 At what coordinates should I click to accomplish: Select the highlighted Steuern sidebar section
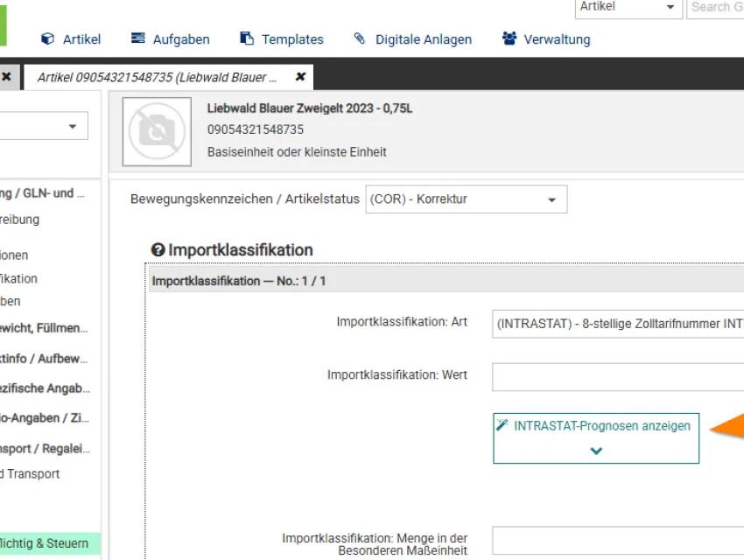point(44,542)
